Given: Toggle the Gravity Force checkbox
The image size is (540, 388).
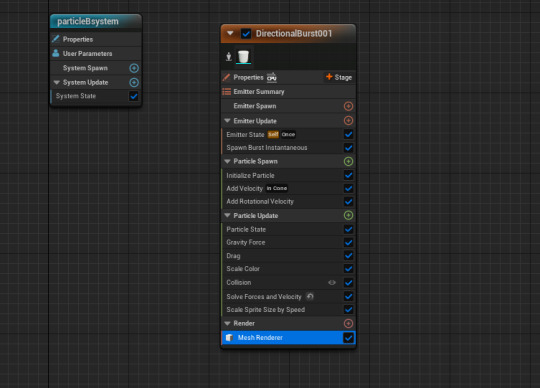Looking at the screenshot, I should (348, 242).
